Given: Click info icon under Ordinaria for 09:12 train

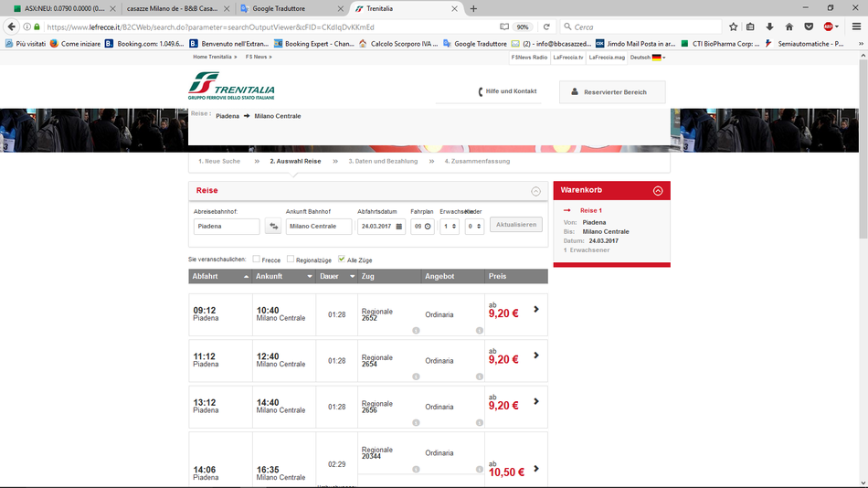Looking at the screenshot, I should (480, 331).
